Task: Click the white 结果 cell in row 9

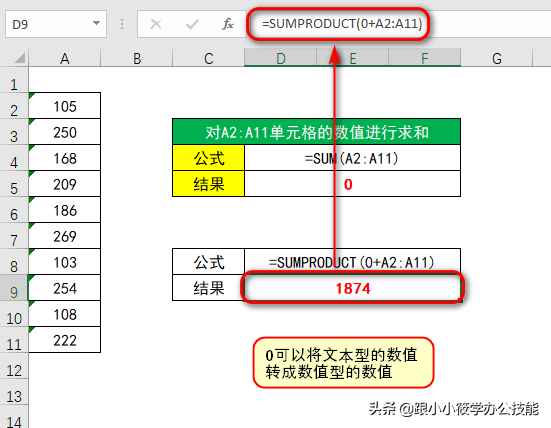Action: 208,288
